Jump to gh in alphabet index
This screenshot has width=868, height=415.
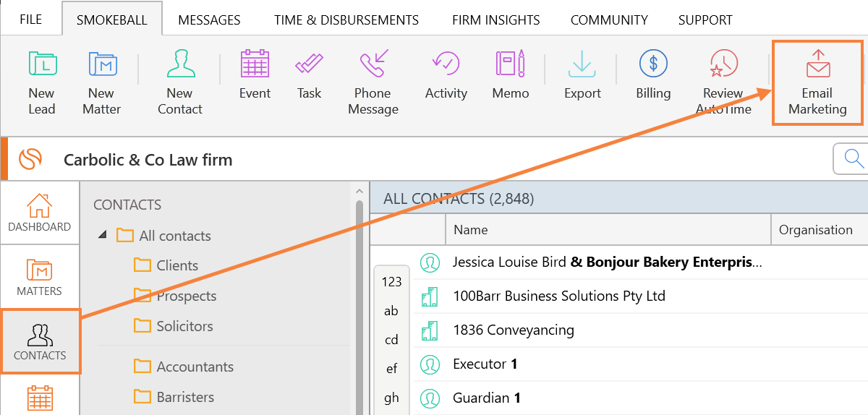pos(391,398)
